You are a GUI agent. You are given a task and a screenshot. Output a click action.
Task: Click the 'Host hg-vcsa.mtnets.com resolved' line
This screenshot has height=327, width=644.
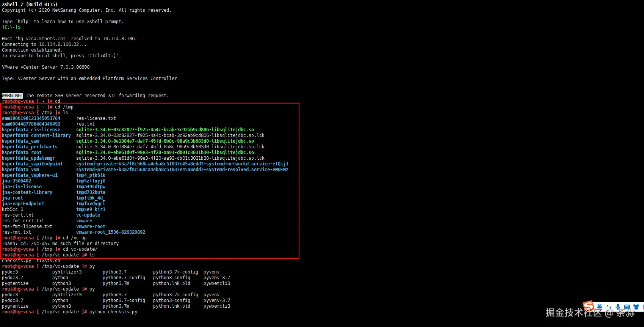pyautogui.click(x=69, y=39)
